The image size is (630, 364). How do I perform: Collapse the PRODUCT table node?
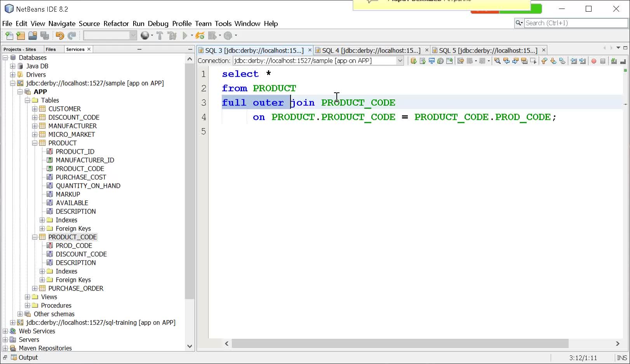click(35, 143)
